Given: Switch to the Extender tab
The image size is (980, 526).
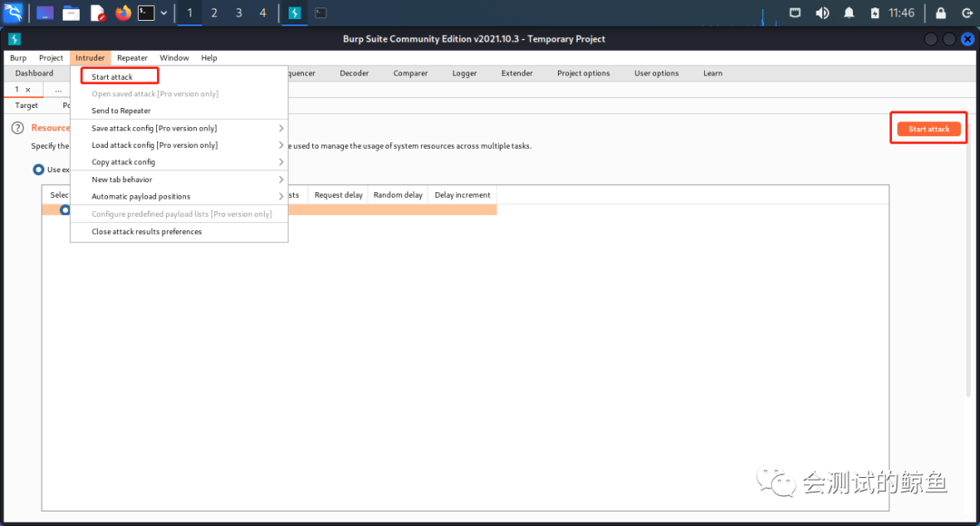Looking at the screenshot, I should pos(517,73).
